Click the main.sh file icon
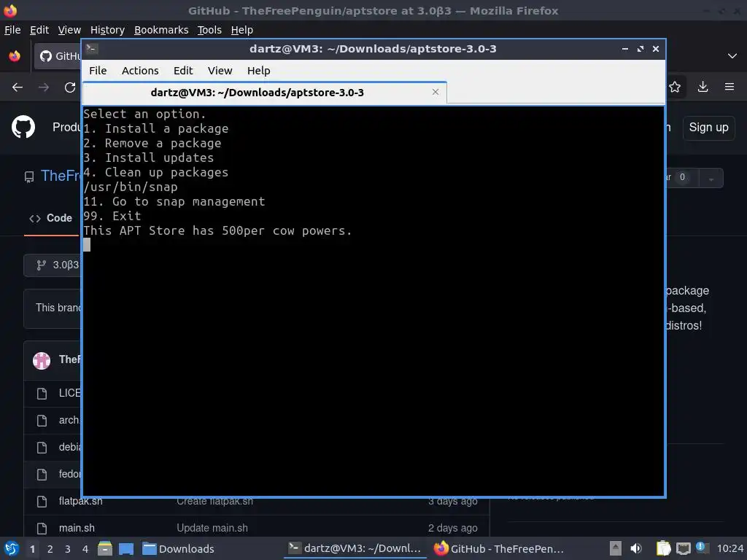The width and height of the screenshot is (747, 560). click(42, 528)
